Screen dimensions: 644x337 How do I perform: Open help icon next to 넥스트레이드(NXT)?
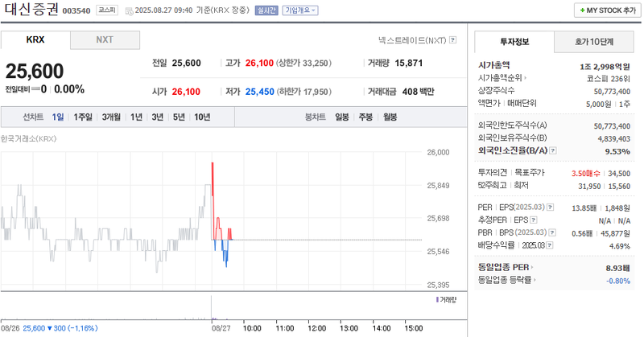tap(452, 40)
